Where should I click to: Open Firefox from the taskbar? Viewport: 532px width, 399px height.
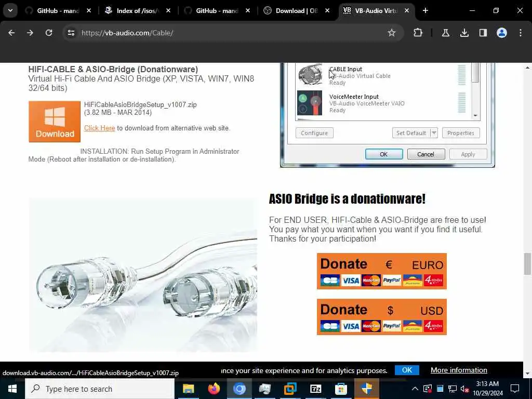point(214,389)
